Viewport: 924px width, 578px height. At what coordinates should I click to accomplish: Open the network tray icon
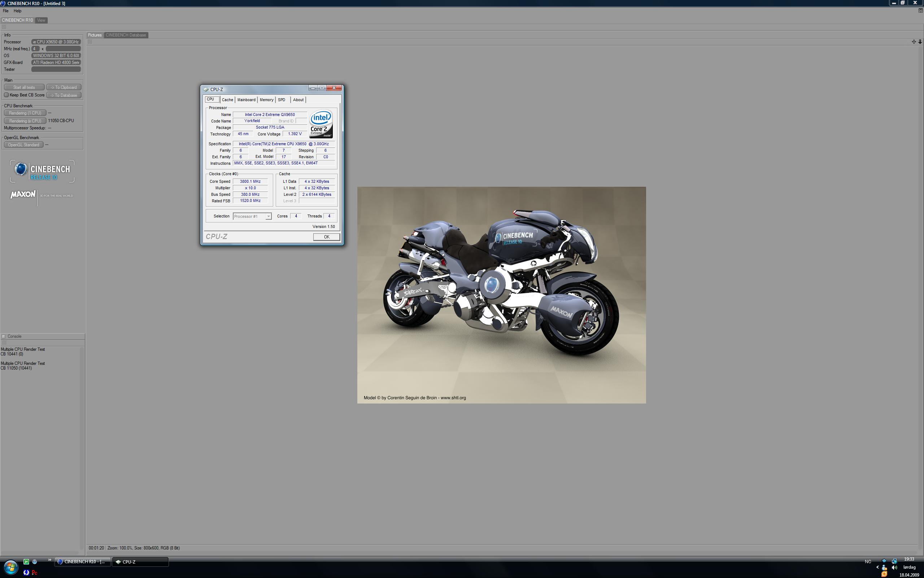click(x=894, y=561)
